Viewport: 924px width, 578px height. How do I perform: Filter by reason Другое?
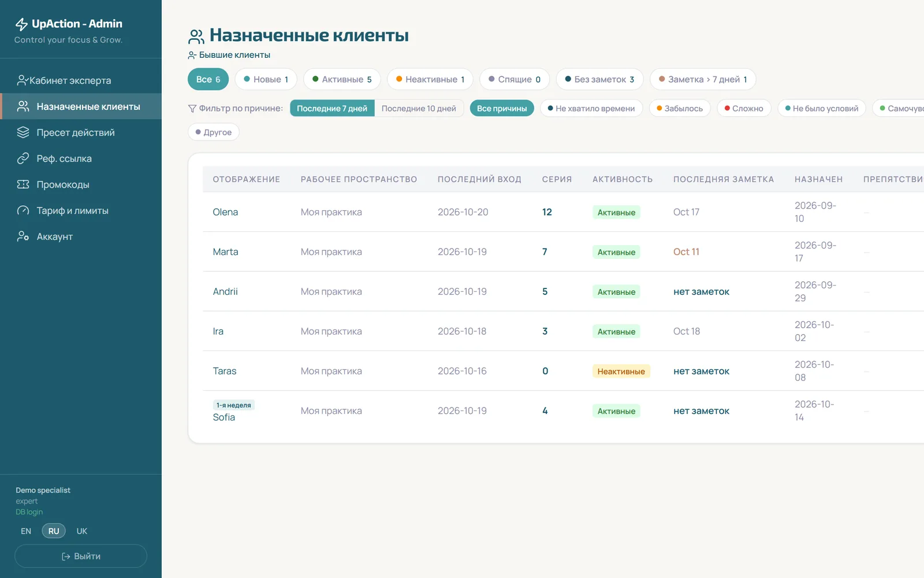pos(214,132)
